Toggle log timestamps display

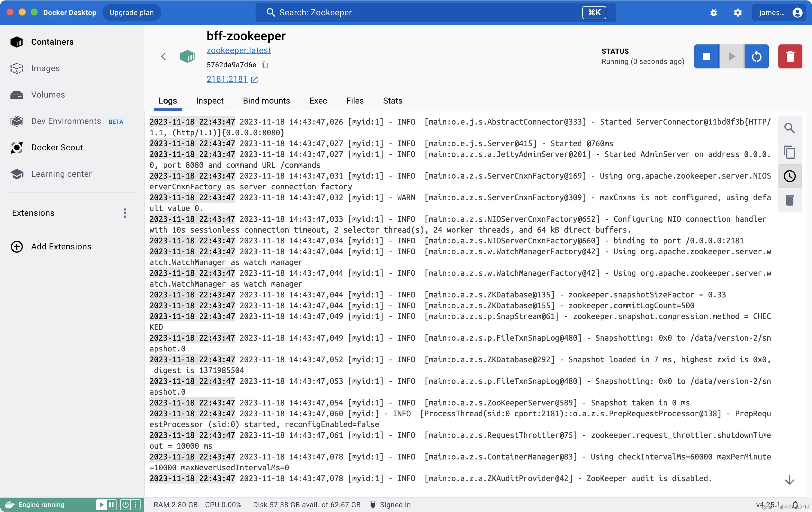click(x=789, y=176)
